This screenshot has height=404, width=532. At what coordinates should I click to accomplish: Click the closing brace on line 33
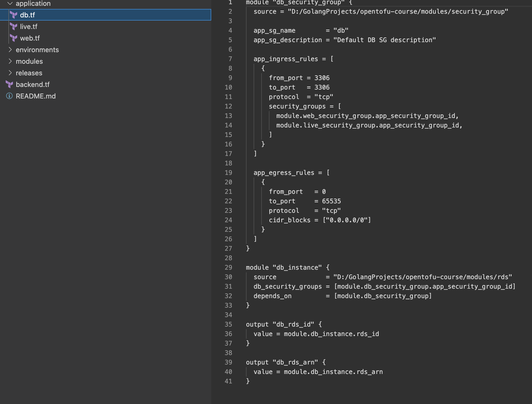click(x=248, y=306)
